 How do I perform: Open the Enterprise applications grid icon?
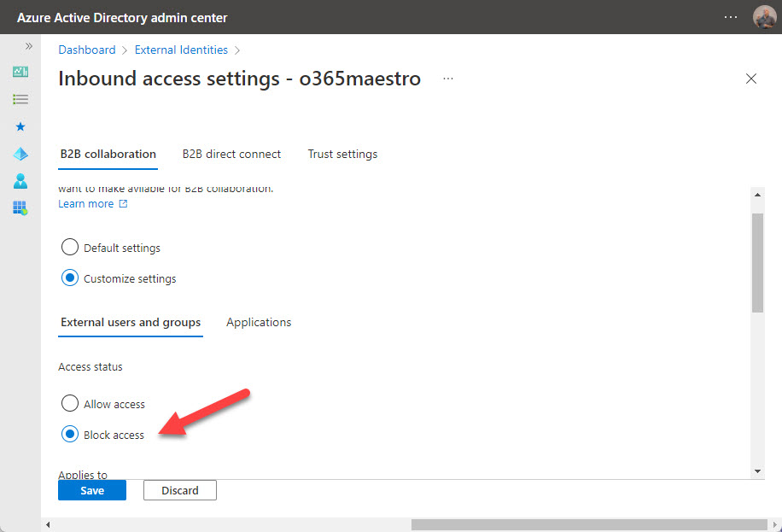pos(20,208)
